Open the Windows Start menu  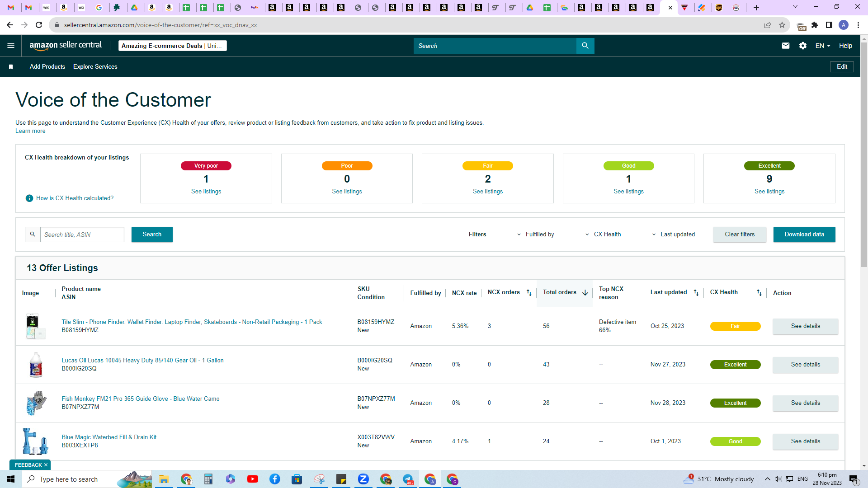point(11,479)
